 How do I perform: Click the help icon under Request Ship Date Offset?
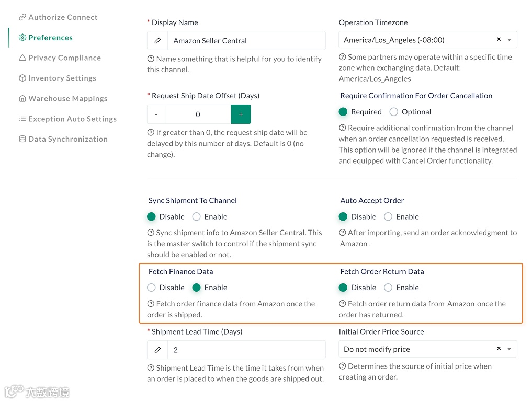[x=151, y=133]
